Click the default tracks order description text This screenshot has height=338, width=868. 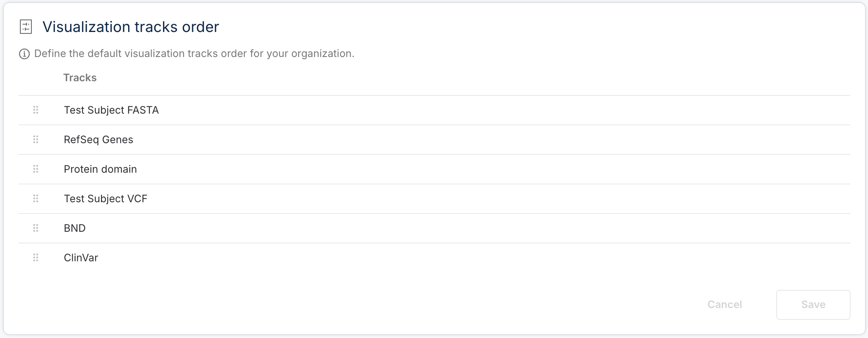coord(194,54)
